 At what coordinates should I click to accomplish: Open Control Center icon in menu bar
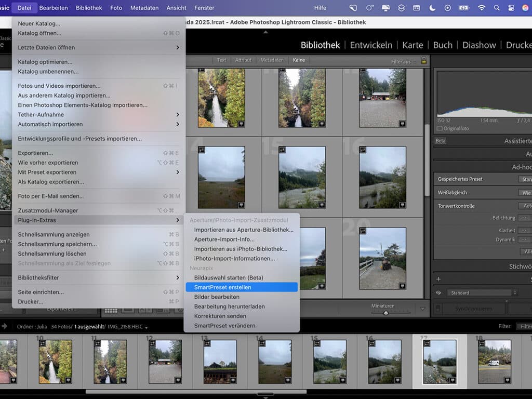pos(511,7)
